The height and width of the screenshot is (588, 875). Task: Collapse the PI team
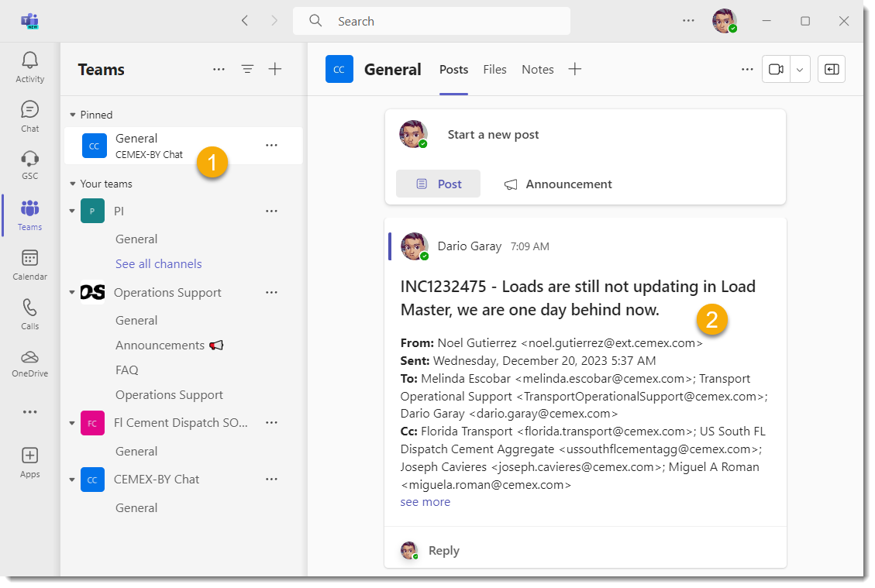click(x=73, y=211)
